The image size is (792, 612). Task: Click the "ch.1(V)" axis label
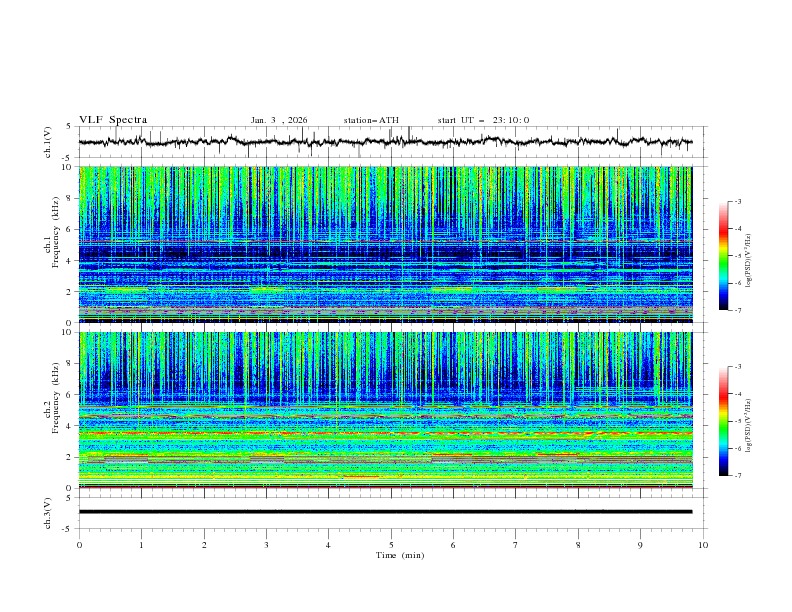[x=48, y=142]
